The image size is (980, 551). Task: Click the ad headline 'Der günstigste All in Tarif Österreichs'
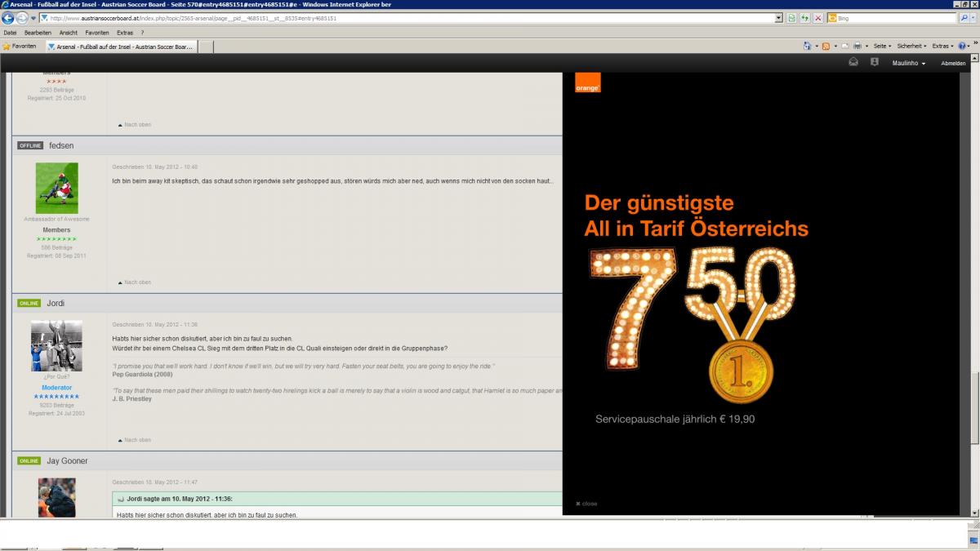(x=697, y=216)
